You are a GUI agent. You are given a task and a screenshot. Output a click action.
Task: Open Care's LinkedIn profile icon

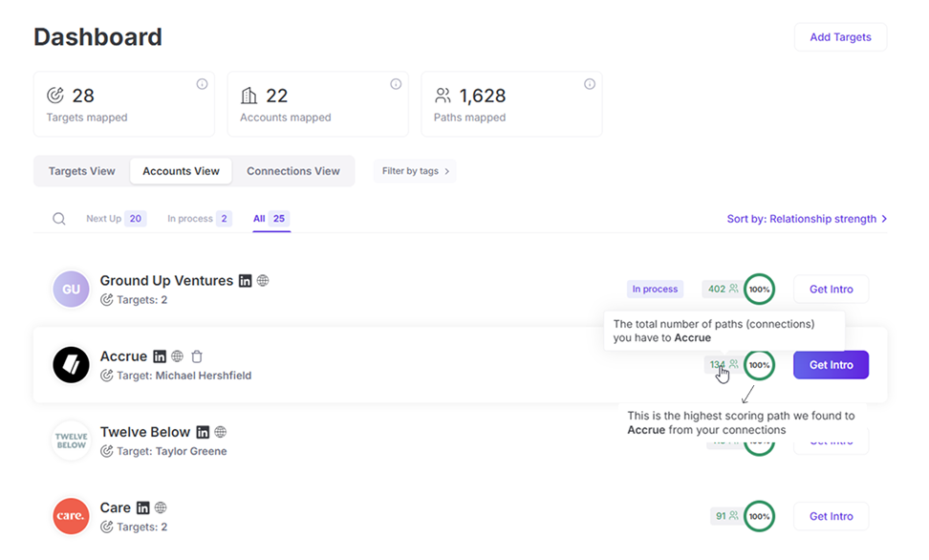click(143, 506)
